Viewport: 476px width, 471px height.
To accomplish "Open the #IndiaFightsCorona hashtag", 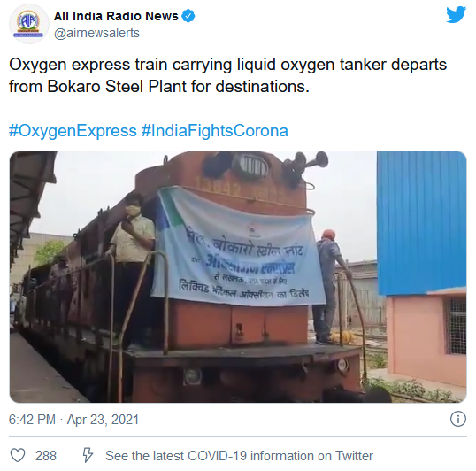I will 215,131.
